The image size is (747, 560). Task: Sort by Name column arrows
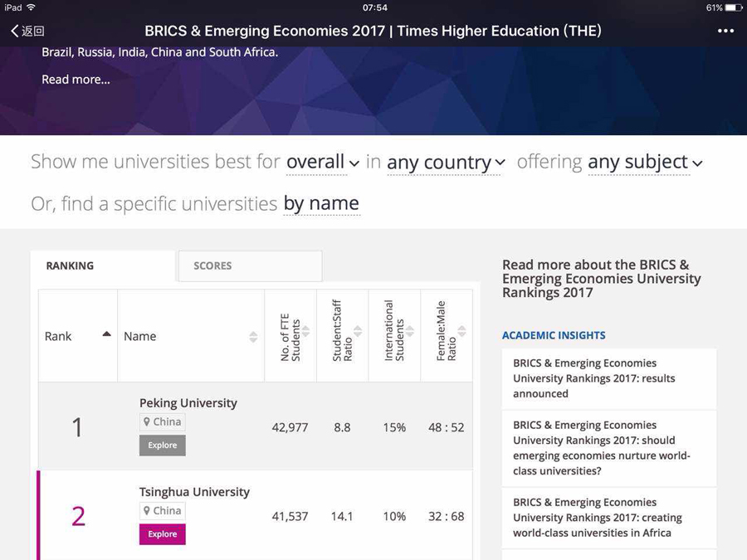(x=253, y=337)
